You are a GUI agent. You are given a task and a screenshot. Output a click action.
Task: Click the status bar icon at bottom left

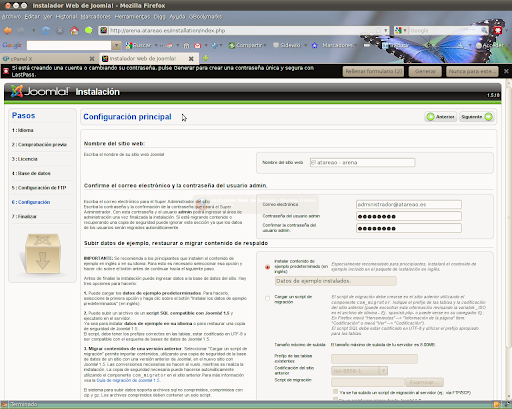[4, 404]
